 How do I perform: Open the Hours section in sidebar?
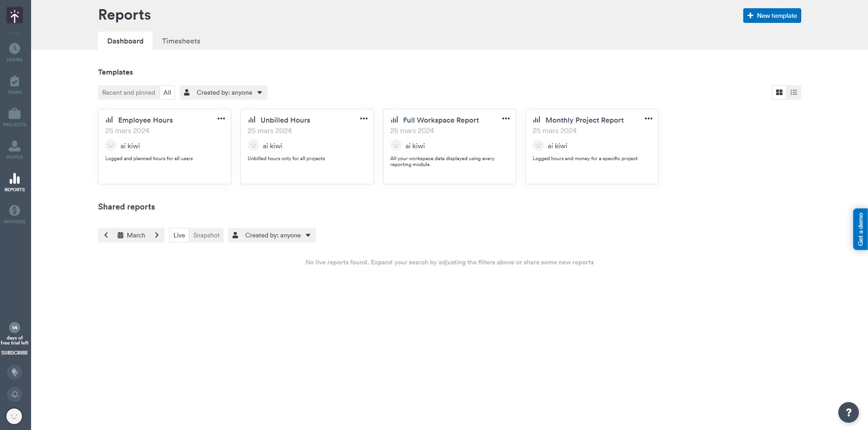(x=15, y=52)
